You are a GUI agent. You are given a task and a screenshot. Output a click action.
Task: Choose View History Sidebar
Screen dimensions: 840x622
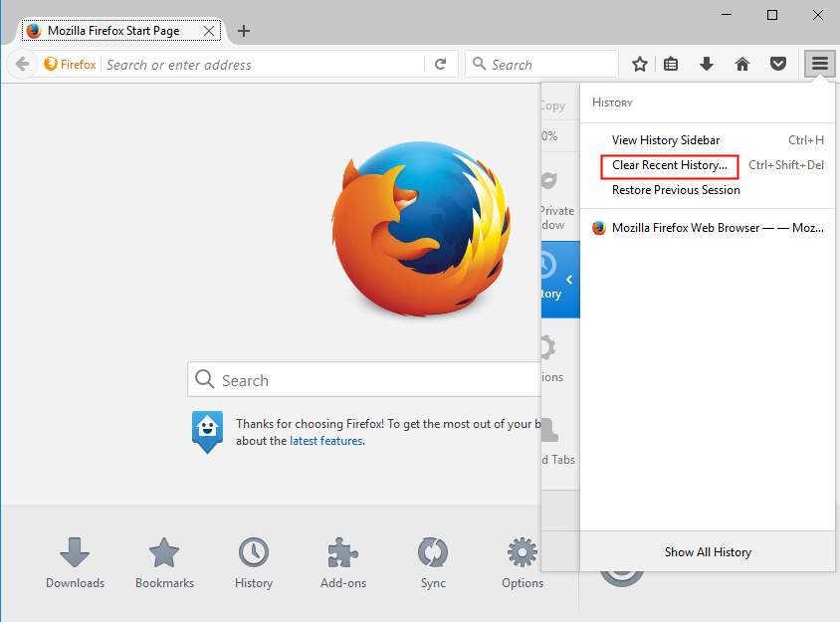(x=665, y=140)
